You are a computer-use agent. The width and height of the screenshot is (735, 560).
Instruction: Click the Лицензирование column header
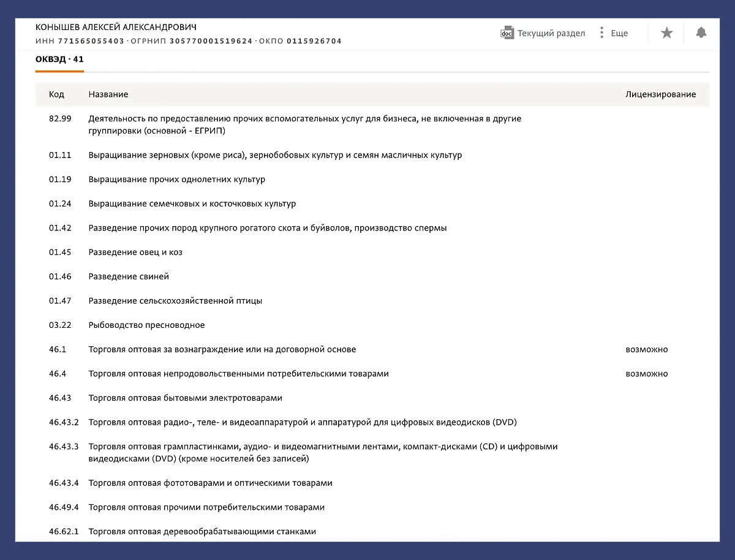pos(660,94)
